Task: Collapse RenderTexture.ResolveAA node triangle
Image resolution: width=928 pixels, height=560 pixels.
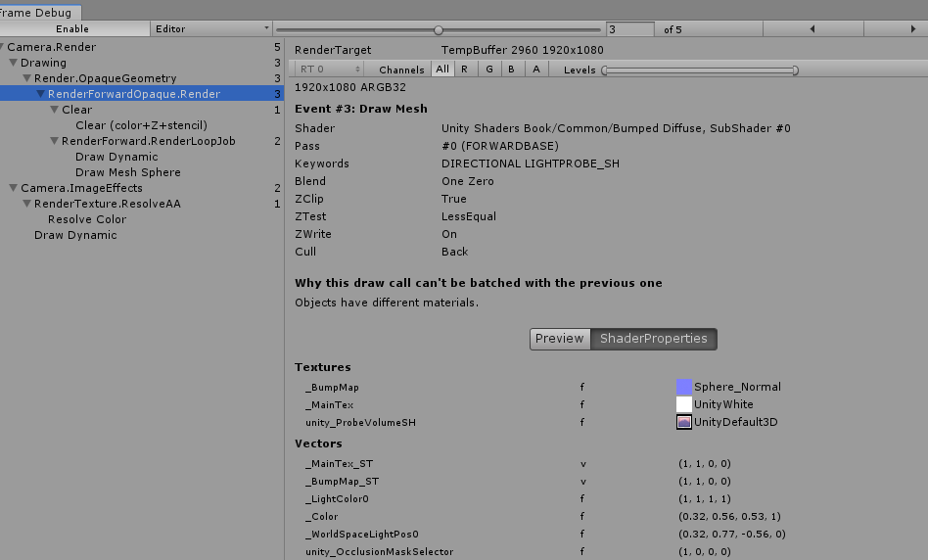Action: 26,204
